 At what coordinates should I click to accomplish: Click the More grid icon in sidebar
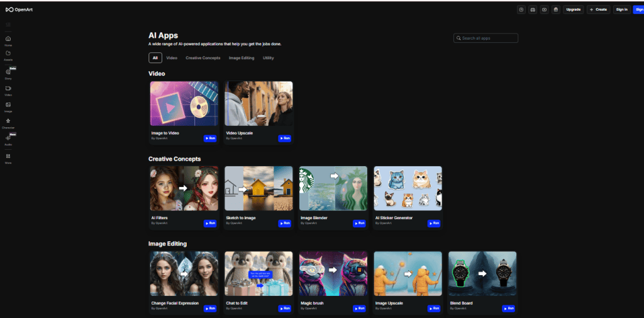pyautogui.click(x=8, y=157)
